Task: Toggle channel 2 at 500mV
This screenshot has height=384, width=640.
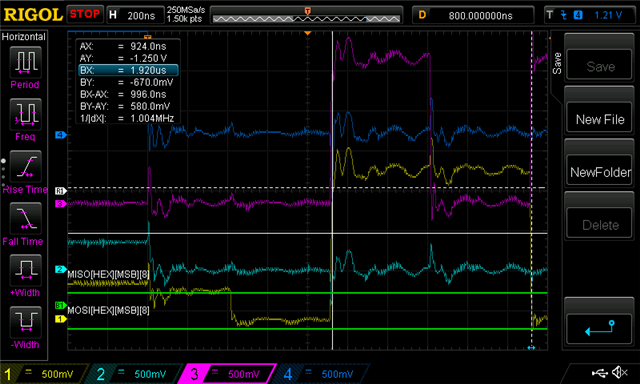Action: click(134, 374)
